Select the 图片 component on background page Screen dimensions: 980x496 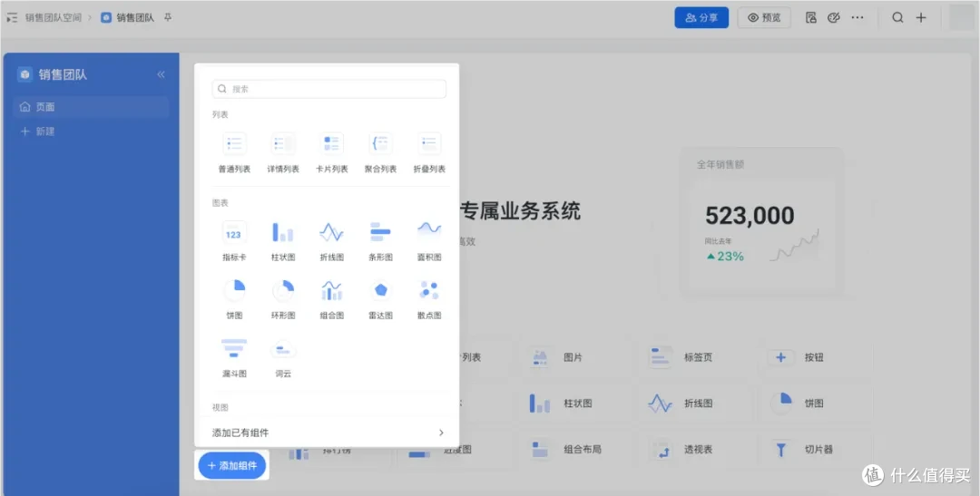[x=572, y=357]
